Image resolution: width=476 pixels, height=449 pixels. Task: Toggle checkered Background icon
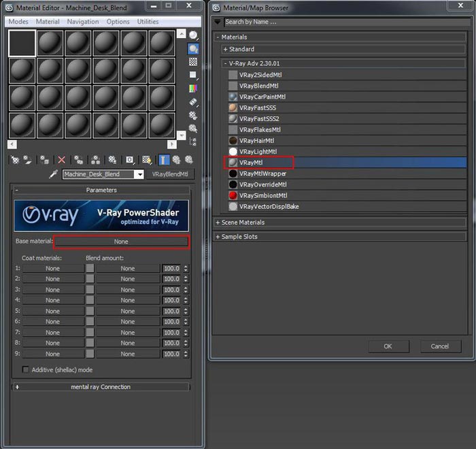(x=193, y=62)
